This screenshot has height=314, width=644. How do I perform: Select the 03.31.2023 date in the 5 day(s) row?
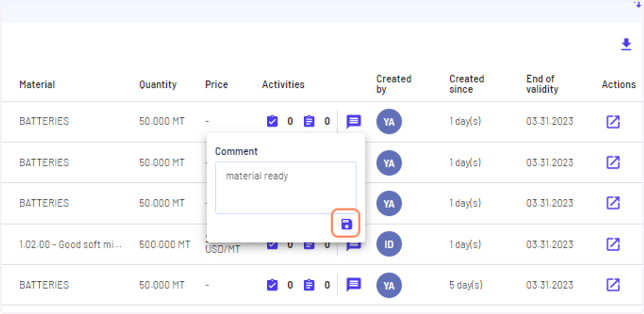pos(550,285)
